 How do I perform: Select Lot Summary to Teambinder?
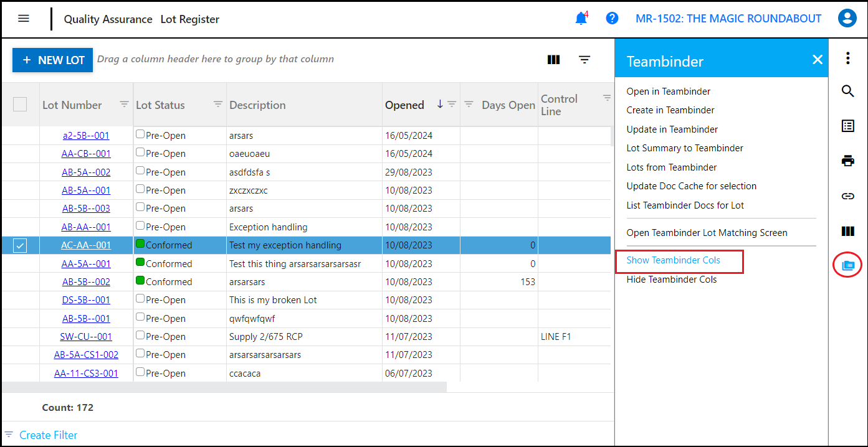(685, 148)
